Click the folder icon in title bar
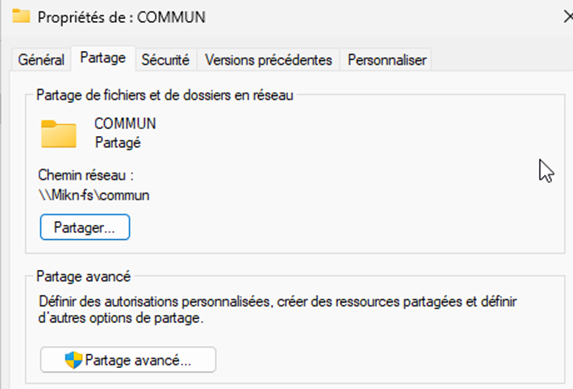573x389 pixels. [x=21, y=16]
